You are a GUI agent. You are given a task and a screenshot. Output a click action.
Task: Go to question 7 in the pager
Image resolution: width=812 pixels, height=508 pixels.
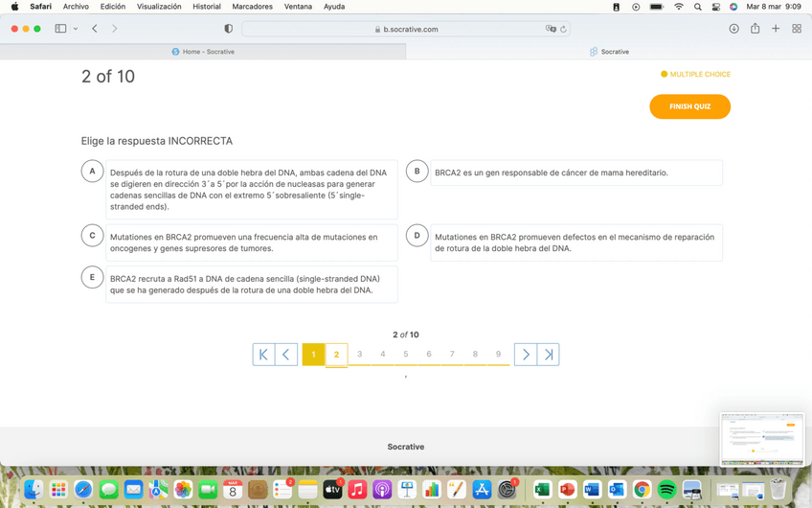pos(452,354)
